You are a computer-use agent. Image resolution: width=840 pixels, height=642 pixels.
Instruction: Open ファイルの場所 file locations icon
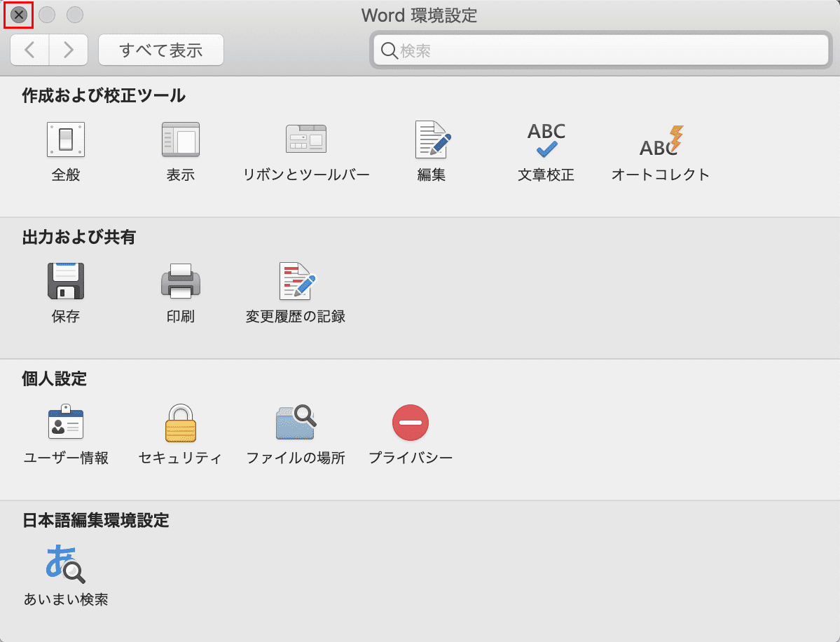[296, 423]
